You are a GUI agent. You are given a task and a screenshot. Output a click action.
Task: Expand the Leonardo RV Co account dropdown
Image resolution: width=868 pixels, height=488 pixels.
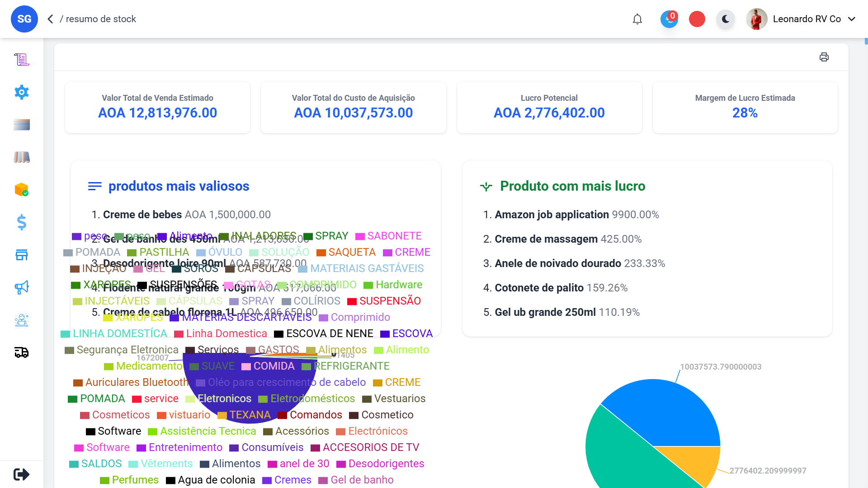point(852,19)
